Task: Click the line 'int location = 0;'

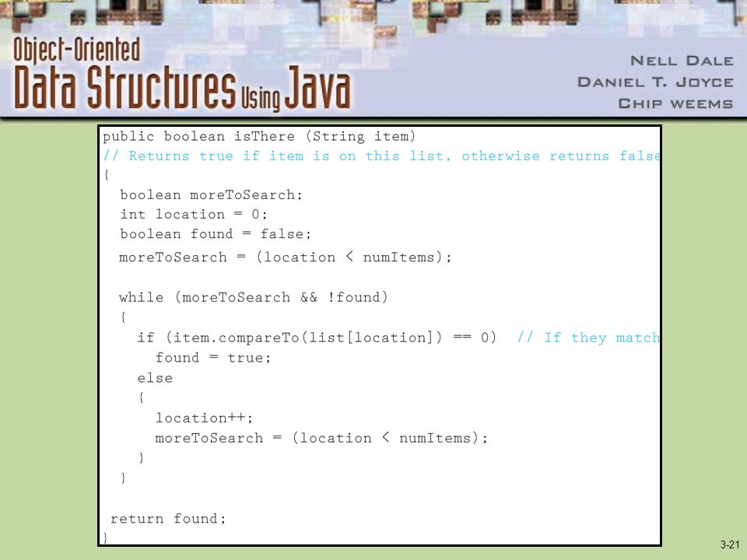Action: pos(194,215)
